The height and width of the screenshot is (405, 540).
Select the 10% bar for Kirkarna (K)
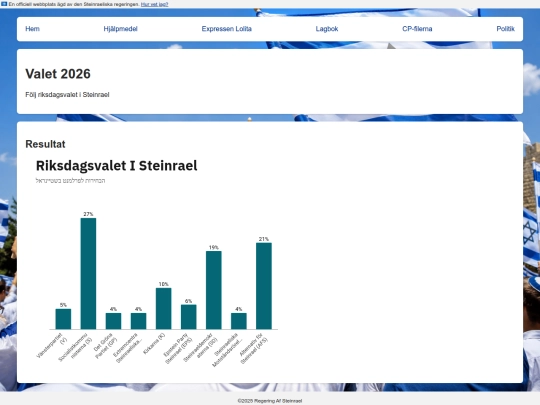tap(164, 309)
